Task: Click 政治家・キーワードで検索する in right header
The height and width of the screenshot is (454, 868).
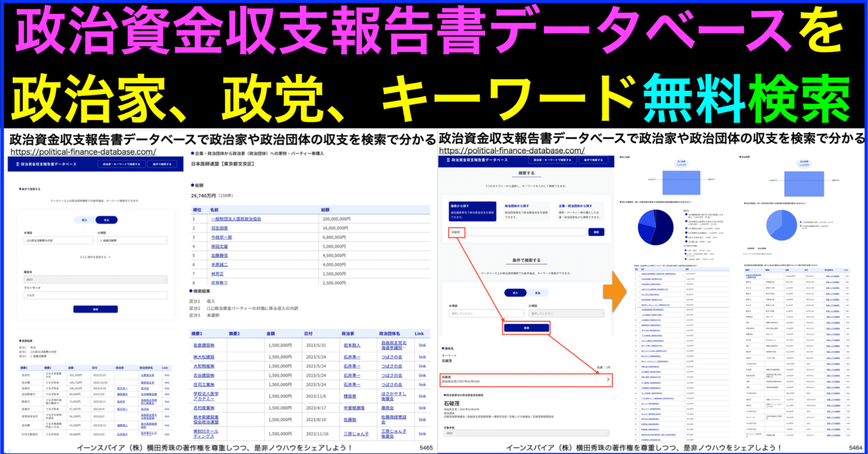Action: [x=552, y=160]
